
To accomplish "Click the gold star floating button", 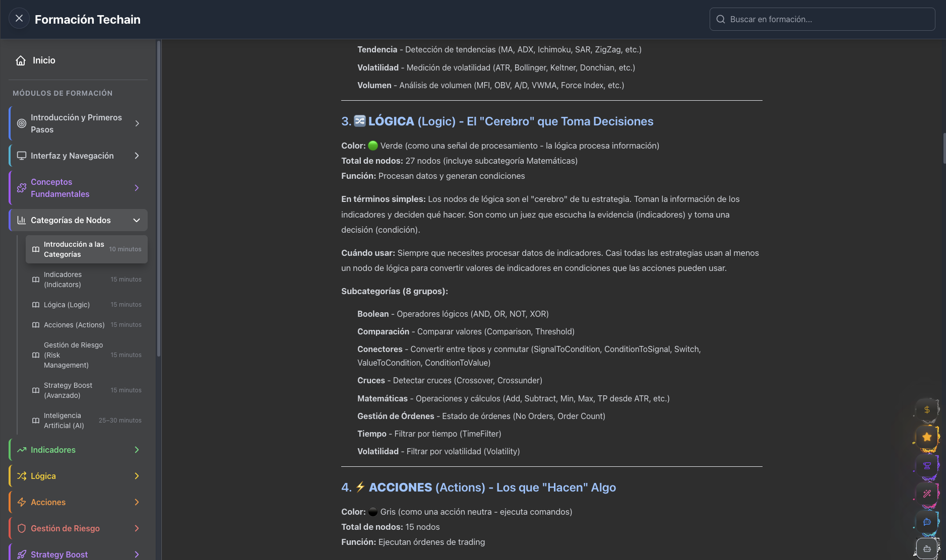I will 926,437.
